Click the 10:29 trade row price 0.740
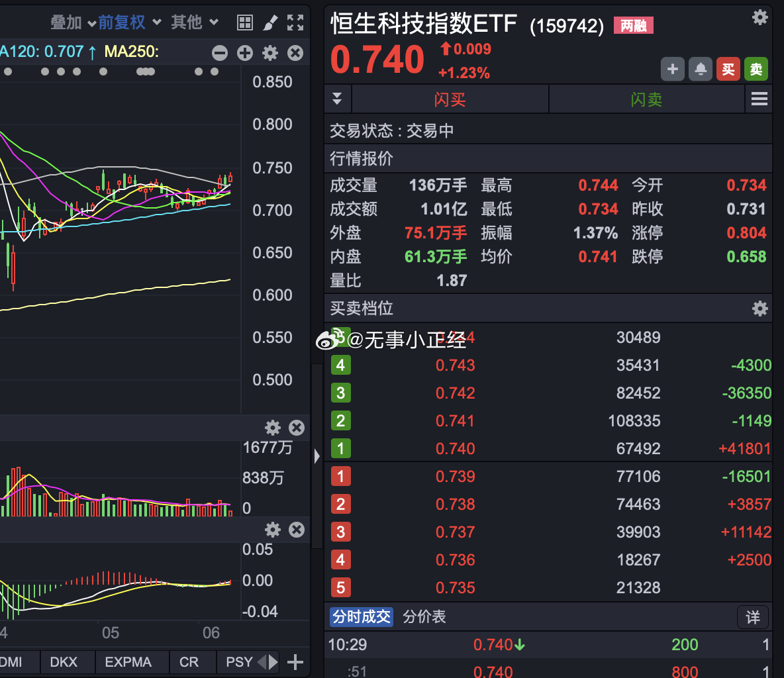This screenshot has height=678, width=784. pos(493,645)
